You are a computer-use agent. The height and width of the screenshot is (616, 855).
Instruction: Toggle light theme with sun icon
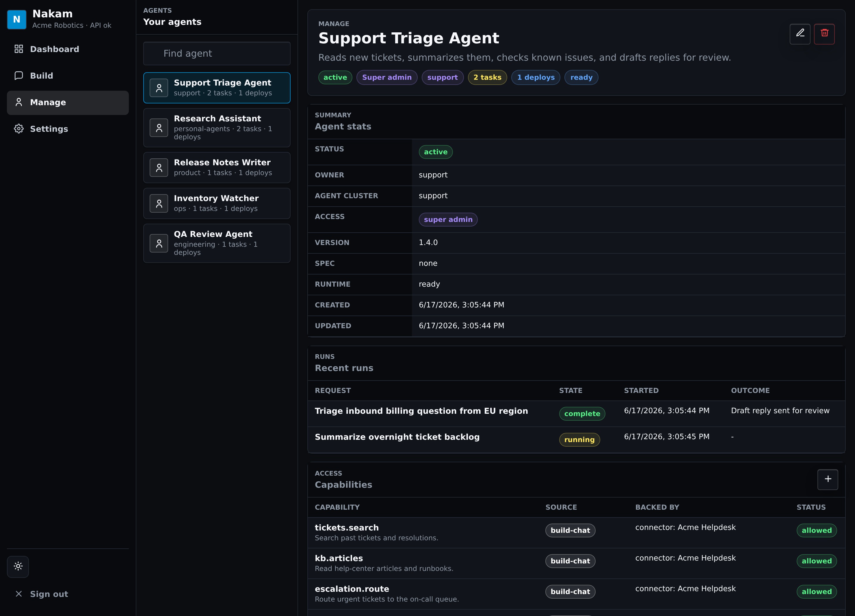click(x=18, y=566)
